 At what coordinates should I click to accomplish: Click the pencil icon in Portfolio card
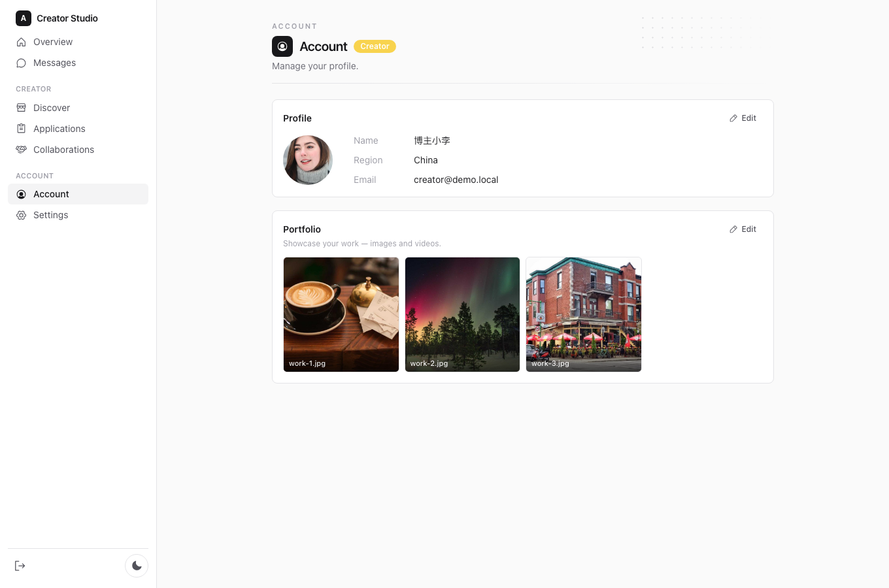tap(733, 229)
